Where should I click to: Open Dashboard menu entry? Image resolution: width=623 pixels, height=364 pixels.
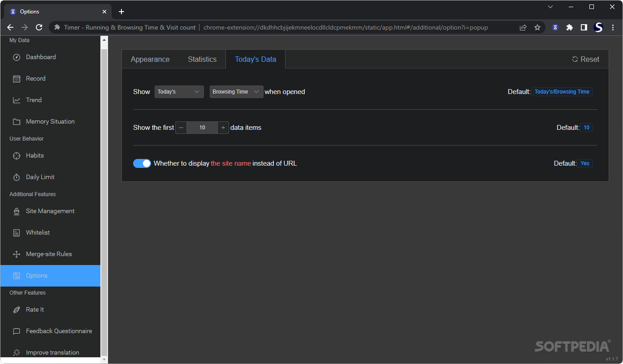pyautogui.click(x=50, y=57)
